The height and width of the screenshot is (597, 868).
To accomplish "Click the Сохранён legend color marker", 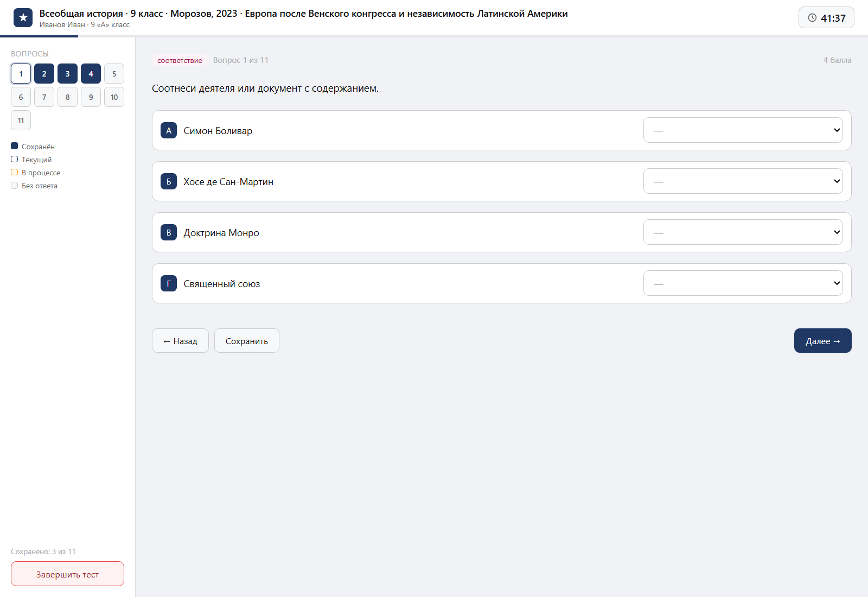I will (15, 146).
